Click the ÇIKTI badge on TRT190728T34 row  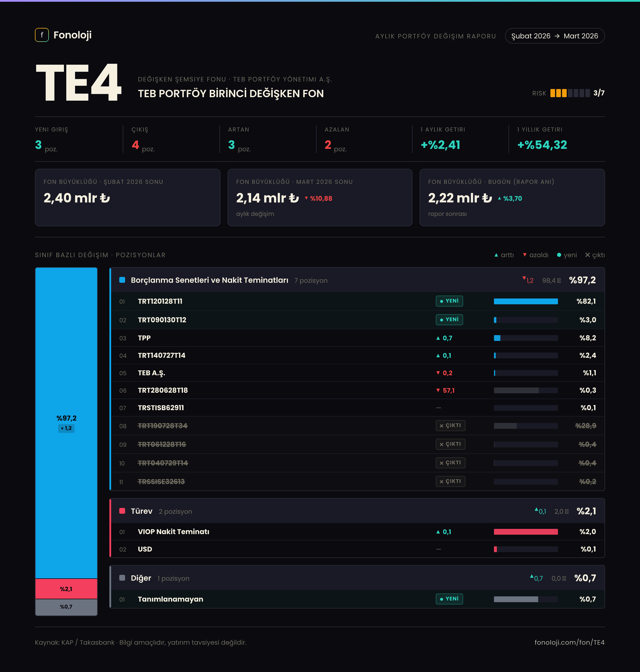(x=450, y=425)
